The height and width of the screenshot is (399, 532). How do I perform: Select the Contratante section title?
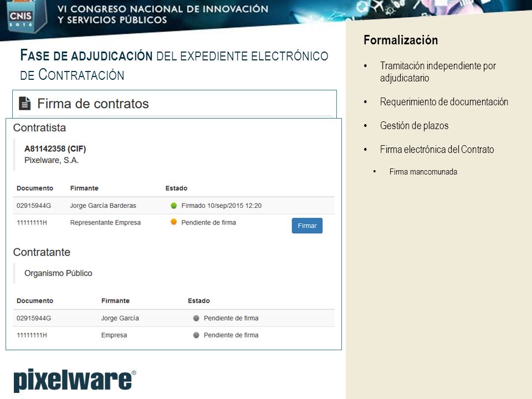[x=42, y=253]
